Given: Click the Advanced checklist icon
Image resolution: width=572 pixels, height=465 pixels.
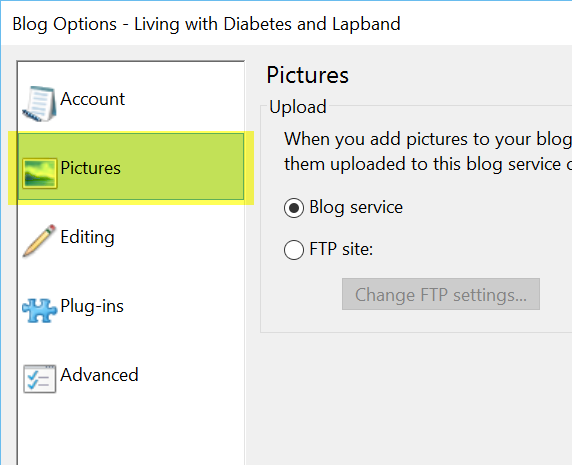Looking at the screenshot, I should (x=39, y=379).
